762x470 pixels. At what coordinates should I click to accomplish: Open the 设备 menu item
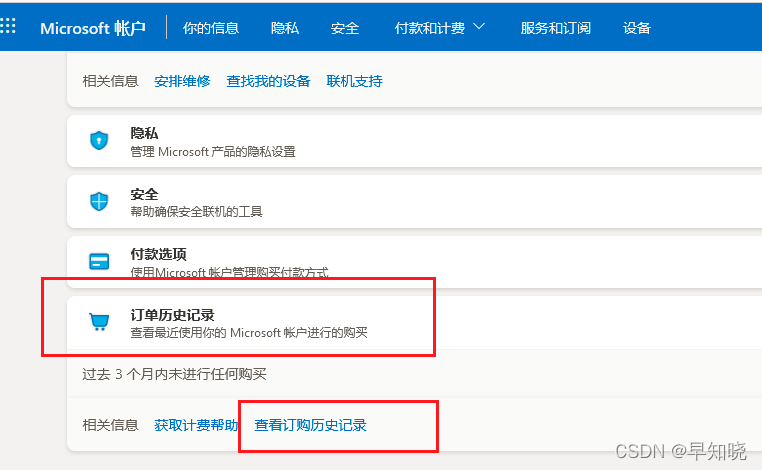637,28
